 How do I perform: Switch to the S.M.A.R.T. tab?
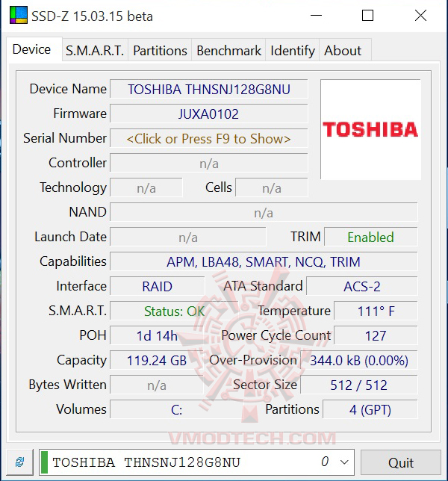coord(95,51)
